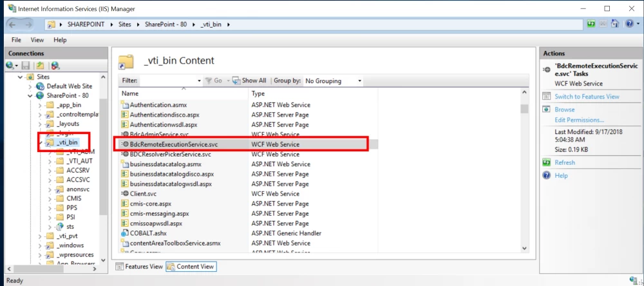Expand the ACCSRV folder node
Image resolution: width=644 pixels, height=286 pixels.
[50, 171]
